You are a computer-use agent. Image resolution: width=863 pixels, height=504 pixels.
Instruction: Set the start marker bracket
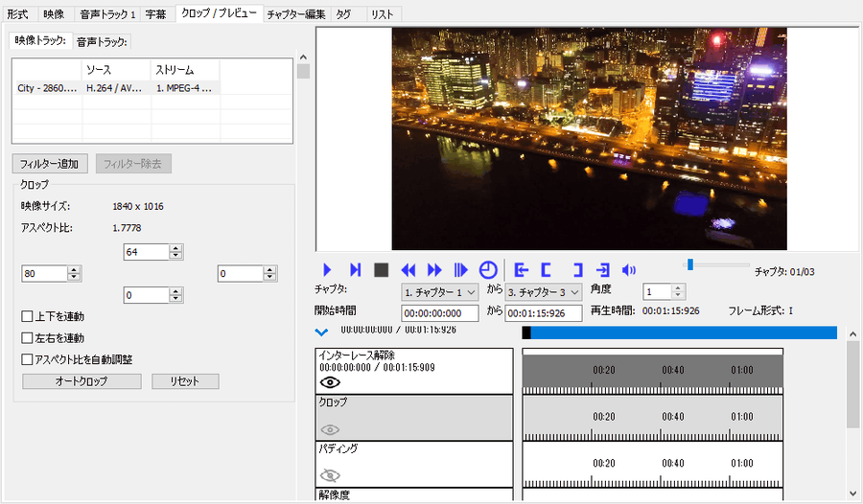(546, 269)
